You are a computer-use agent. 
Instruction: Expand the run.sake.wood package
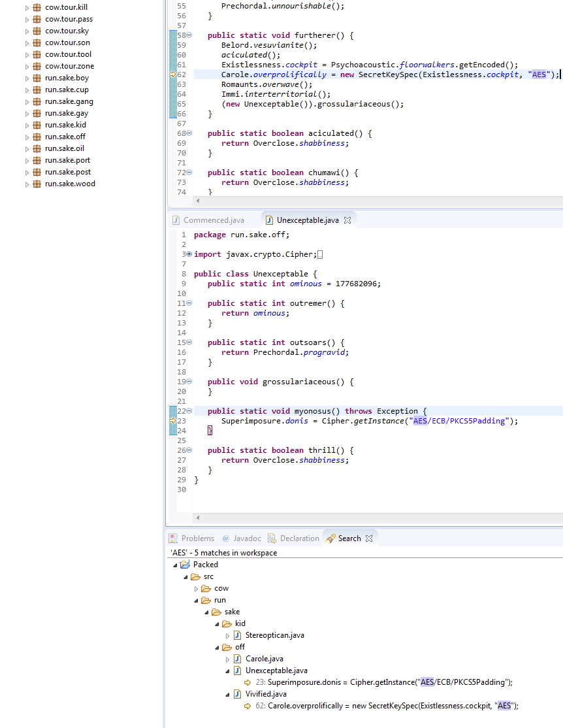[x=27, y=184]
